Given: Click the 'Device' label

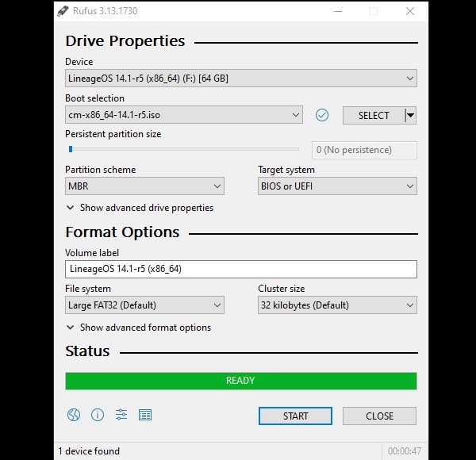Looking at the screenshot, I should click(79, 62).
